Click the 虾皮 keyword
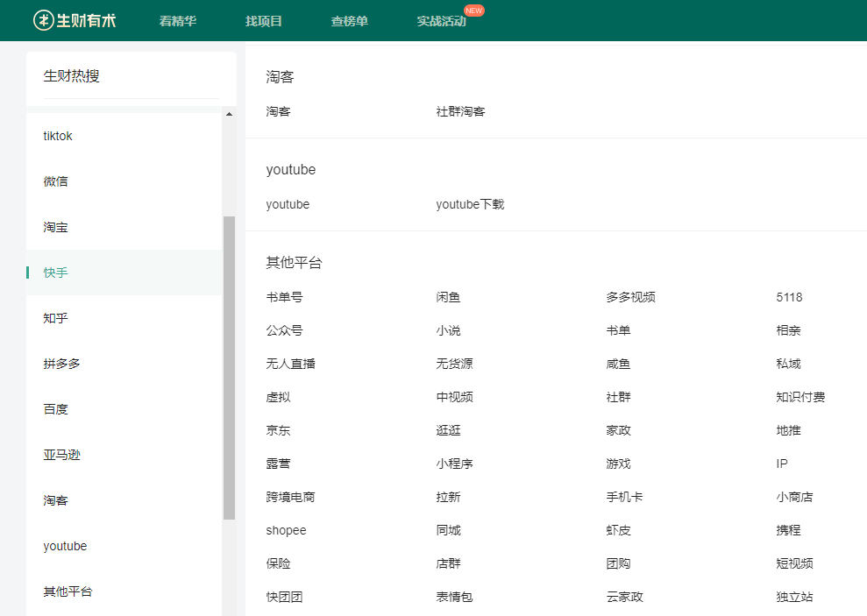867x616 pixels. point(618,530)
